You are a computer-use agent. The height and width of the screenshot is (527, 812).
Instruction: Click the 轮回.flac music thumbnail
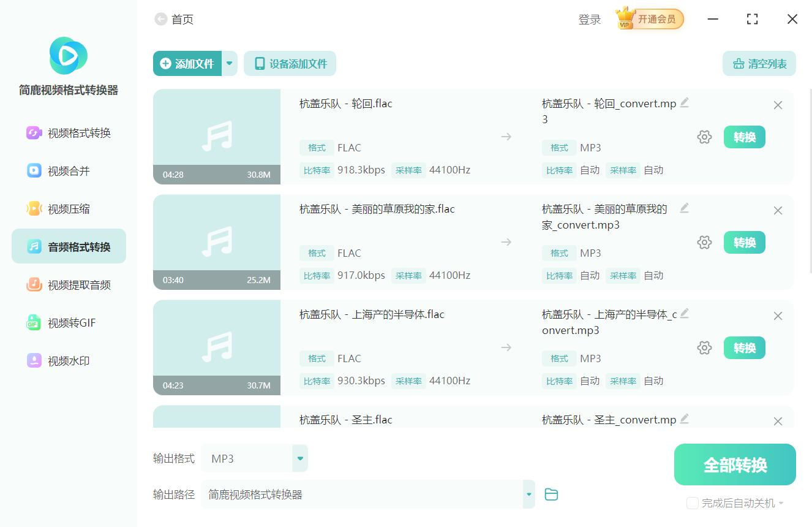click(x=217, y=137)
